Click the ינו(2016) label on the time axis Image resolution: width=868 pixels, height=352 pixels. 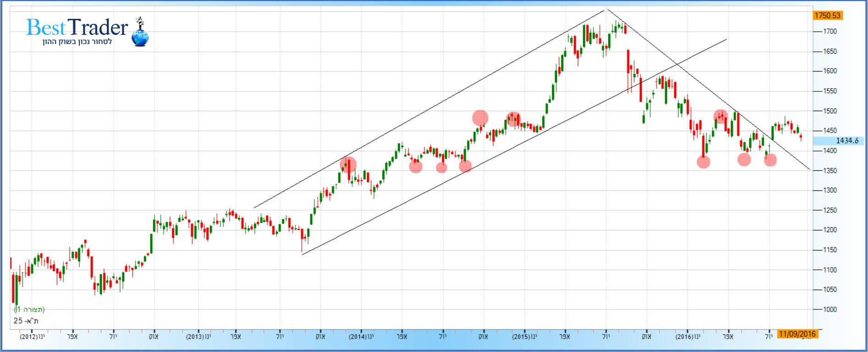coord(688,337)
